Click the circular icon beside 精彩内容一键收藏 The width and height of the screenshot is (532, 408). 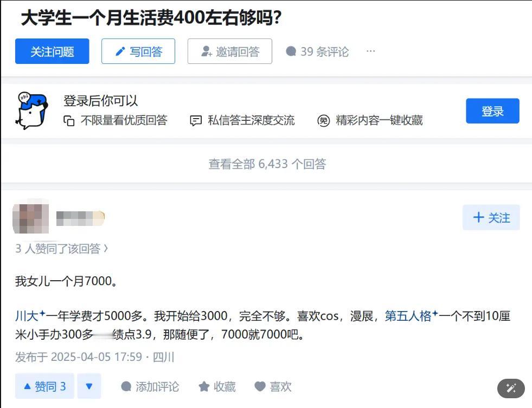pyautogui.click(x=323, y=121)
